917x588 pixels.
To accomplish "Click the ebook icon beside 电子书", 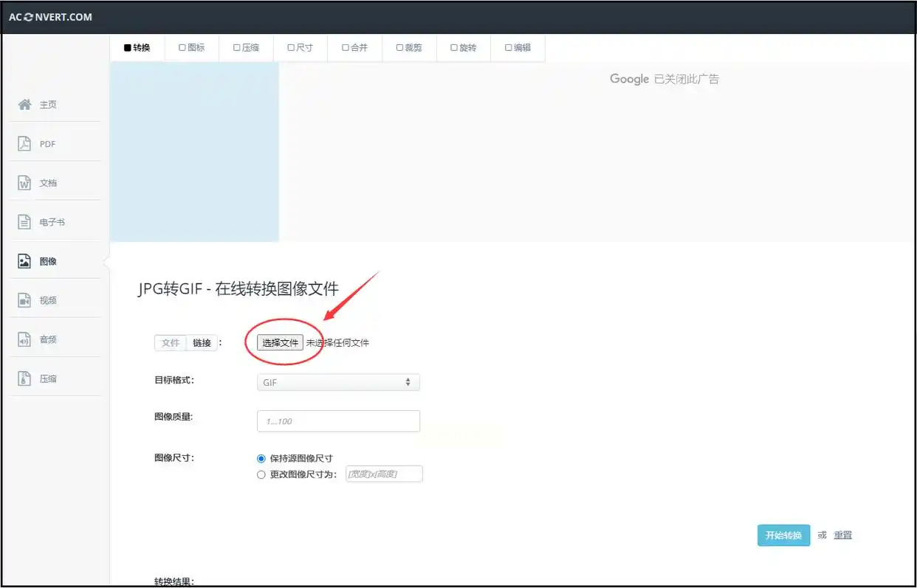I will click(x=24, y=222).
